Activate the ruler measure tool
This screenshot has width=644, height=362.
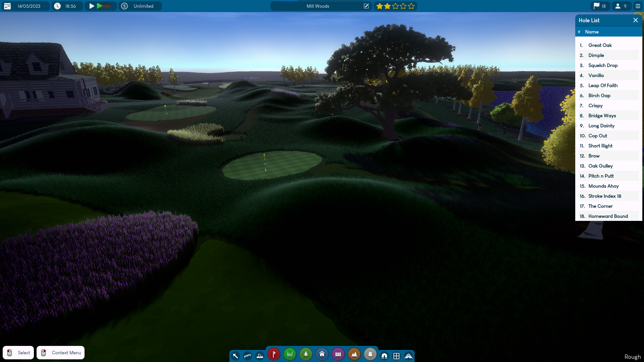point(248,356)
